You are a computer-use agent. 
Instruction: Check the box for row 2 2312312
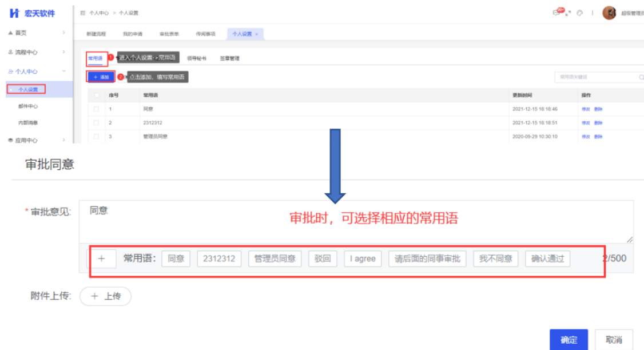(96, 123)
